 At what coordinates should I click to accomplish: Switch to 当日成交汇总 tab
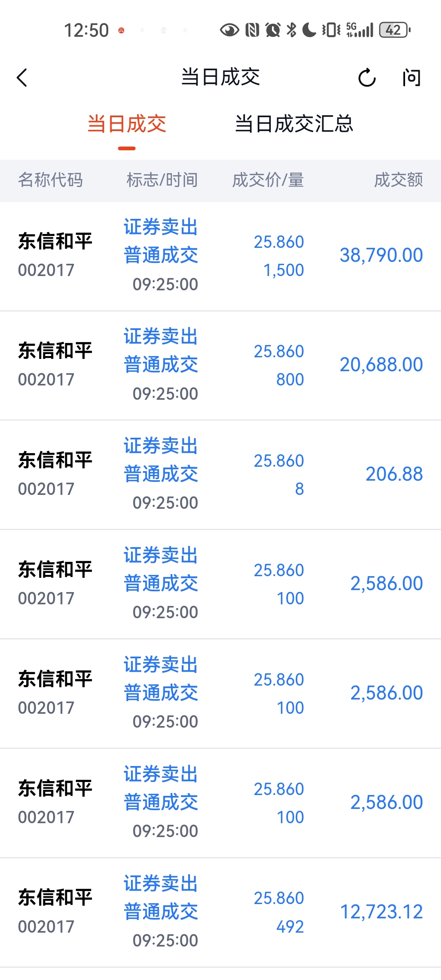(x=294, y=124)
